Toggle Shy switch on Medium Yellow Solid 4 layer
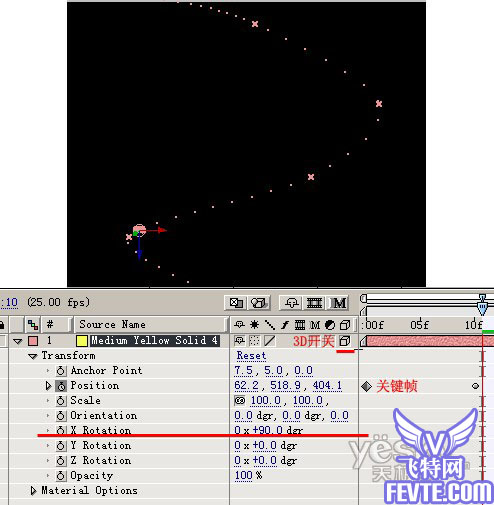Screen dimensions: 494x505 point(239,341)
